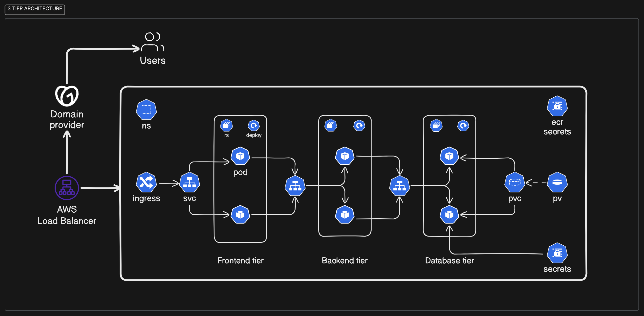The height and width of the screenshot is (316, 644).
Task: Click the "pvc" text label
Action: point(515,199)
